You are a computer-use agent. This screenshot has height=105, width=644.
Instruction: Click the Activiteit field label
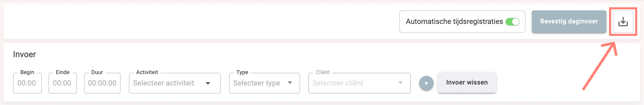pyautogui.click(x=147, y=72)
